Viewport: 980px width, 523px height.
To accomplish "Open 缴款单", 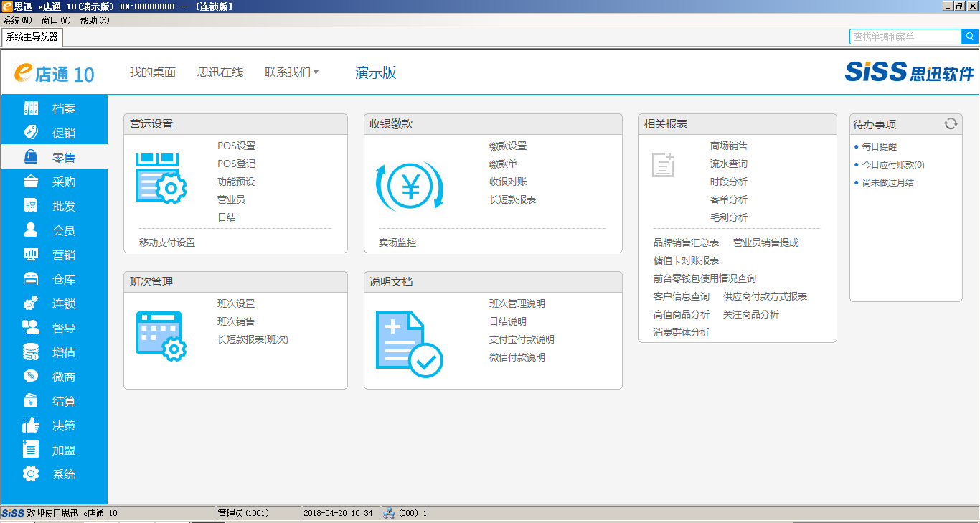I will point(504,164).
